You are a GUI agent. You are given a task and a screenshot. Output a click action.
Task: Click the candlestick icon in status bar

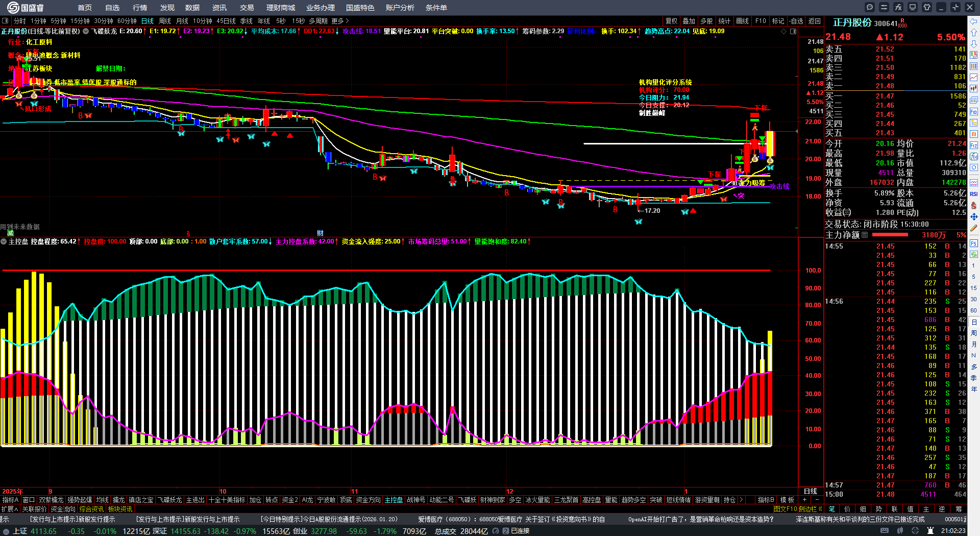900,531
